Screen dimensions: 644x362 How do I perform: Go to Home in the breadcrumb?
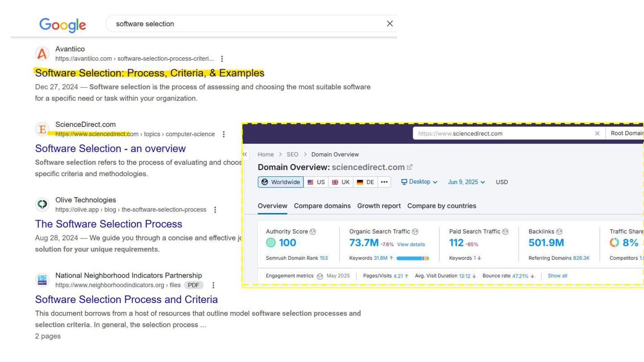[x=266, y=154]
